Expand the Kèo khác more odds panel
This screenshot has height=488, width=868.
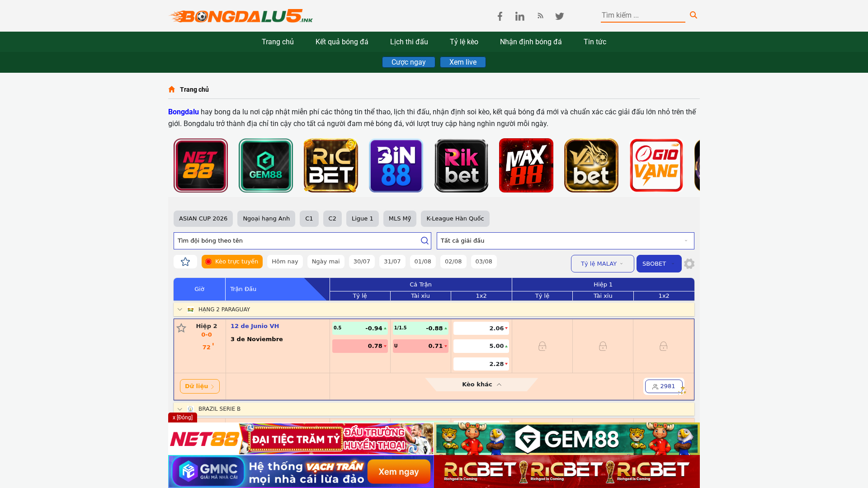click(482, 385)
